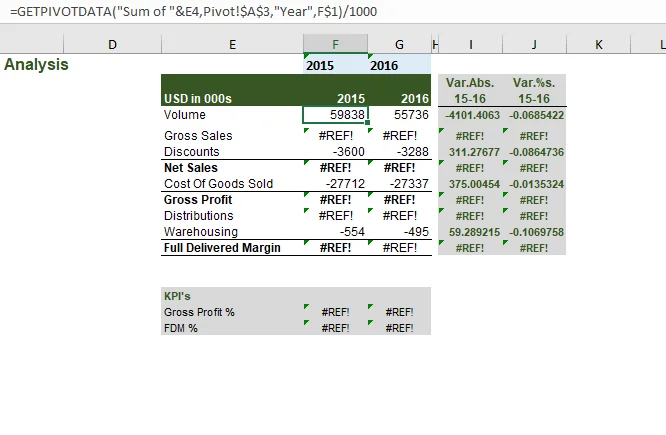Click the KPI's section header
Image resolution: width=666 pixels, height=435 pixels.
click(179, 296)
